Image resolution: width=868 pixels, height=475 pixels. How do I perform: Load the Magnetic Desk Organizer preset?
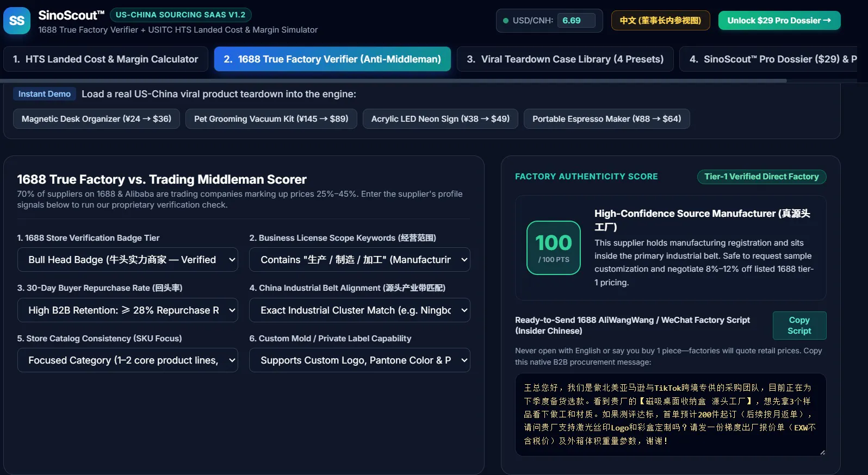96,118
